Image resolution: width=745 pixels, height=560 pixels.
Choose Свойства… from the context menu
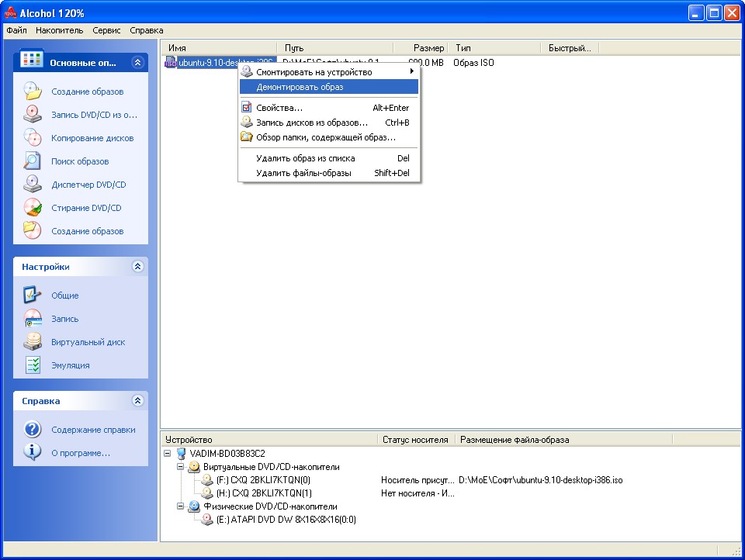(x=279, y=108)
